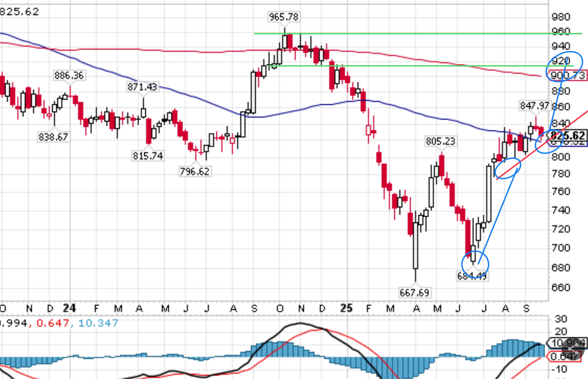Click the 680 price axis label
Screen dimensions: 588x379
click(561, 268)
